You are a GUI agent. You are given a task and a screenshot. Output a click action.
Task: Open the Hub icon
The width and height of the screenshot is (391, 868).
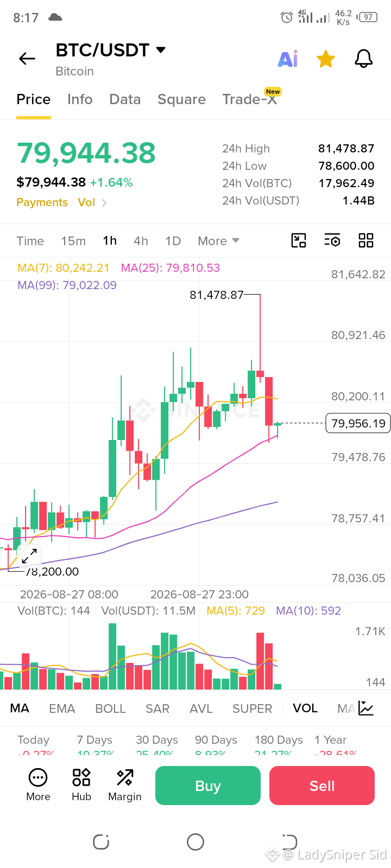point(81,785)
